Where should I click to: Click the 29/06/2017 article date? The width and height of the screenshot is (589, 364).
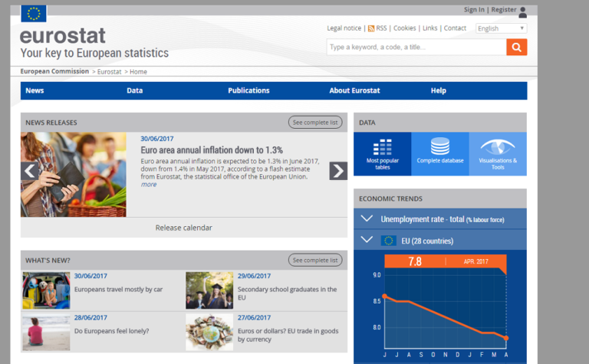coord(254,276)
